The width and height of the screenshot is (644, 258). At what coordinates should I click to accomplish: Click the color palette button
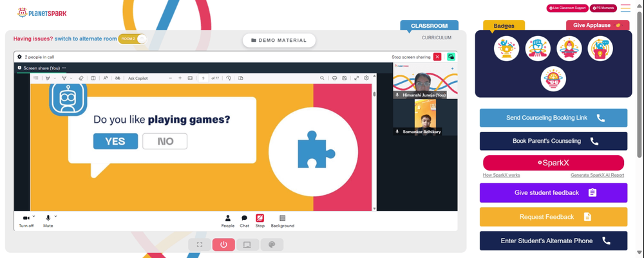(272, 245)
